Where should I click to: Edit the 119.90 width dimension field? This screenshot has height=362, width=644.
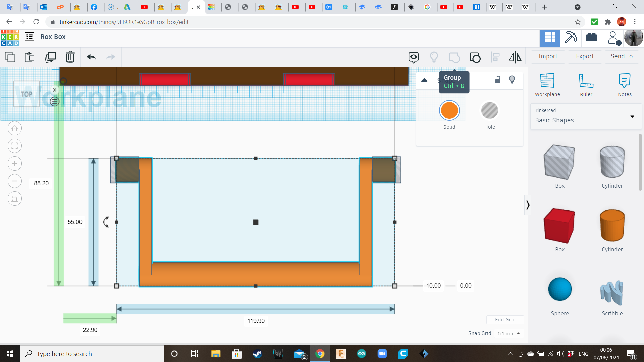[x=256, y=321]
